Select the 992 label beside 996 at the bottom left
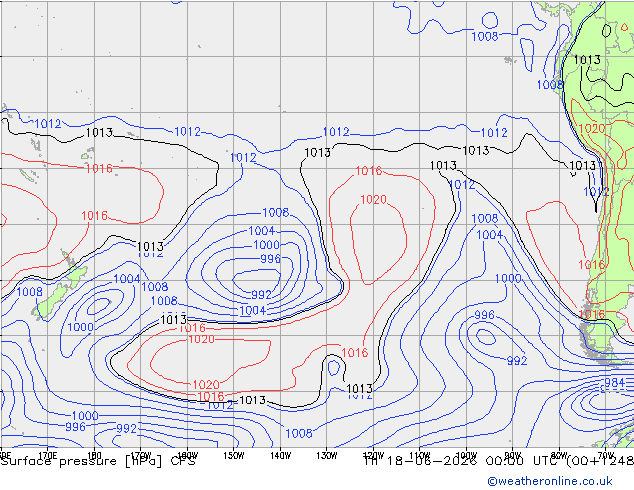 (x=127, y=429)
